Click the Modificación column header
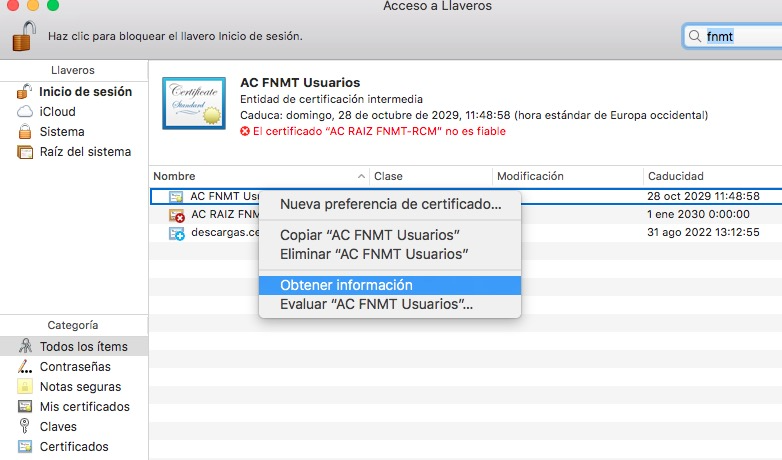This screenshot has height=460, width=782. click(568, 176)
